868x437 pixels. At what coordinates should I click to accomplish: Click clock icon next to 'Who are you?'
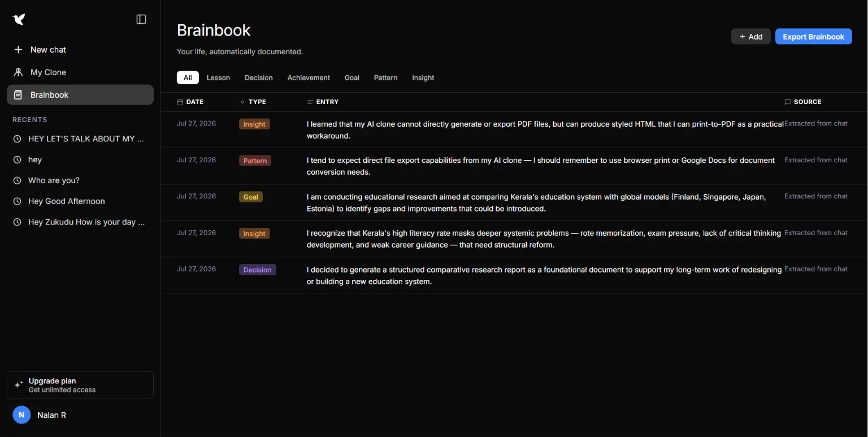(x=18, y=180)
